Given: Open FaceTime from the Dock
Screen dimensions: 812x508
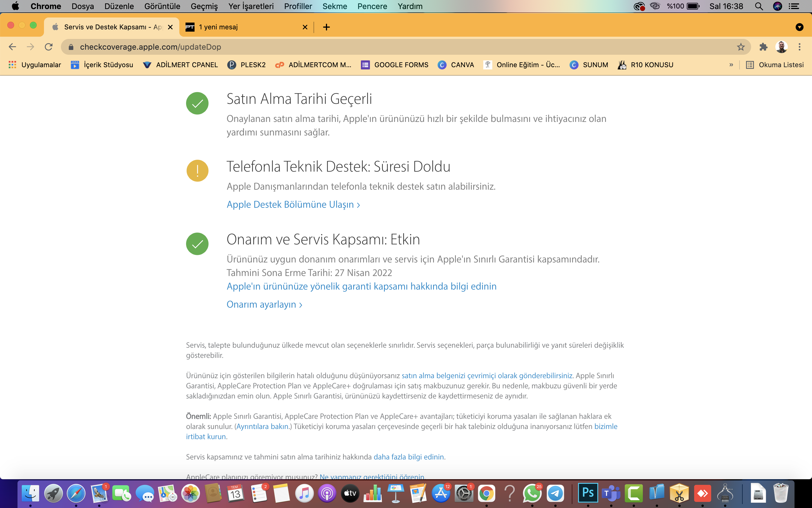Looking at the screenshot, I should tap(122, 494).
